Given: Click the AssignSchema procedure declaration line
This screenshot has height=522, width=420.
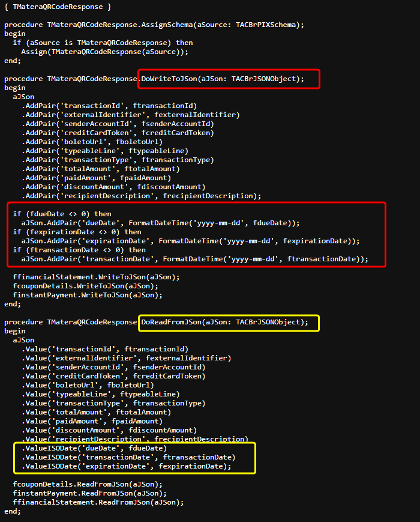Looking at the screenshot, I should [x=154, y=25].
